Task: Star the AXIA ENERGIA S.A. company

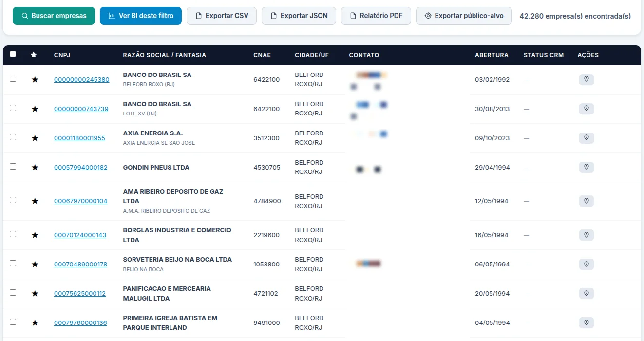Action: [x=35, y=138]
